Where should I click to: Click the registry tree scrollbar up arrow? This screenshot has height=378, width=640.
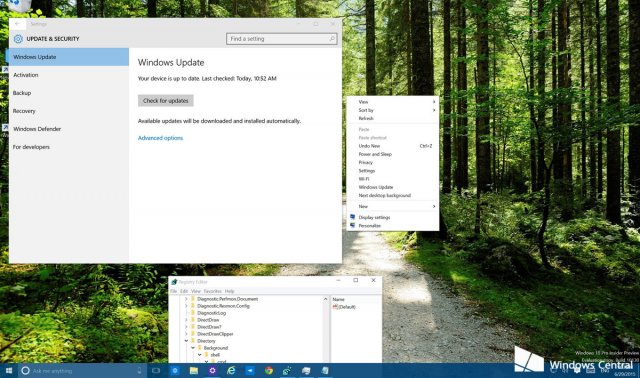[x=325, y=299]
